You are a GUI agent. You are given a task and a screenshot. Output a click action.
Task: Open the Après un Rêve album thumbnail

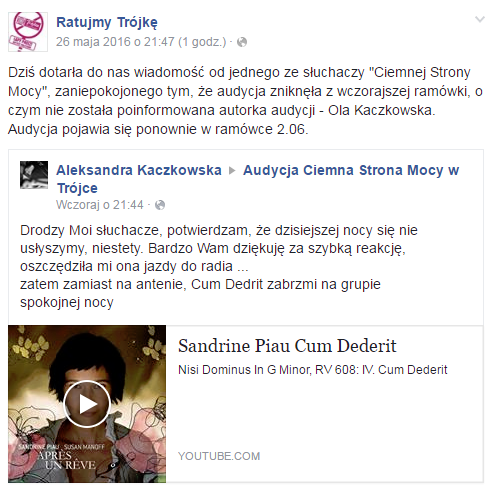tap(87, 404)
